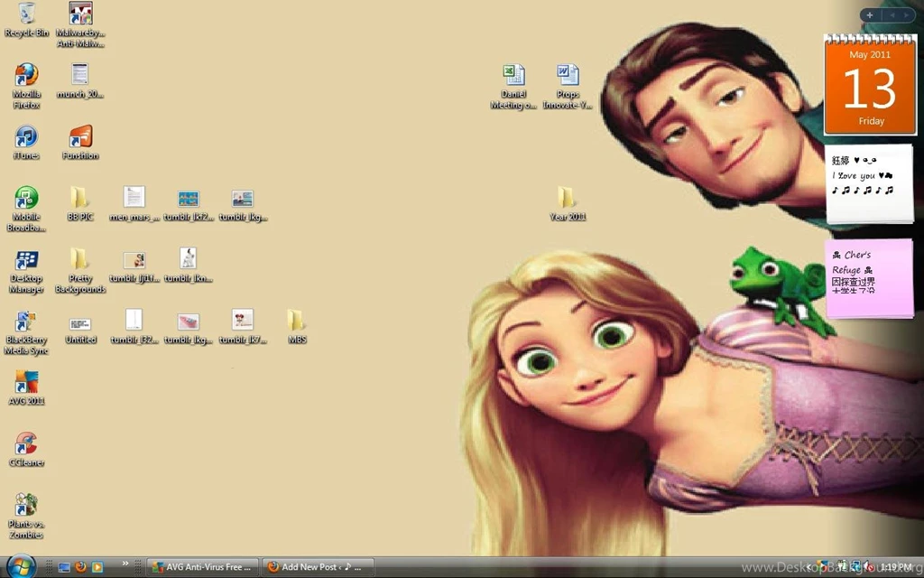The height and width of the screenshot is (578, 924).
Task: Launch Firefox from Quick Launch bar
Action: (x=80, y=567)
